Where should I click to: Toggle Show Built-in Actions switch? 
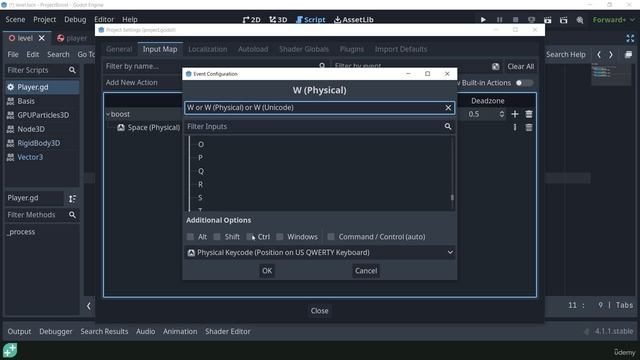524,83
